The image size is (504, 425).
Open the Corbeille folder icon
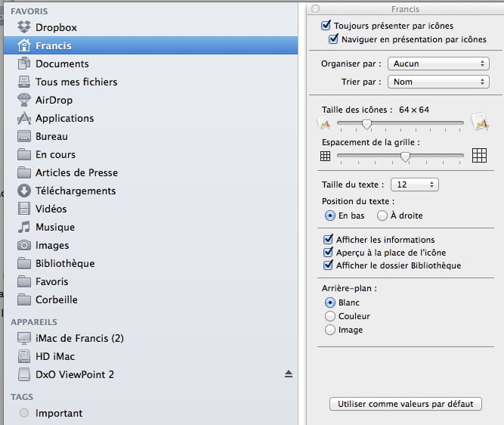[x=24, y=299]
